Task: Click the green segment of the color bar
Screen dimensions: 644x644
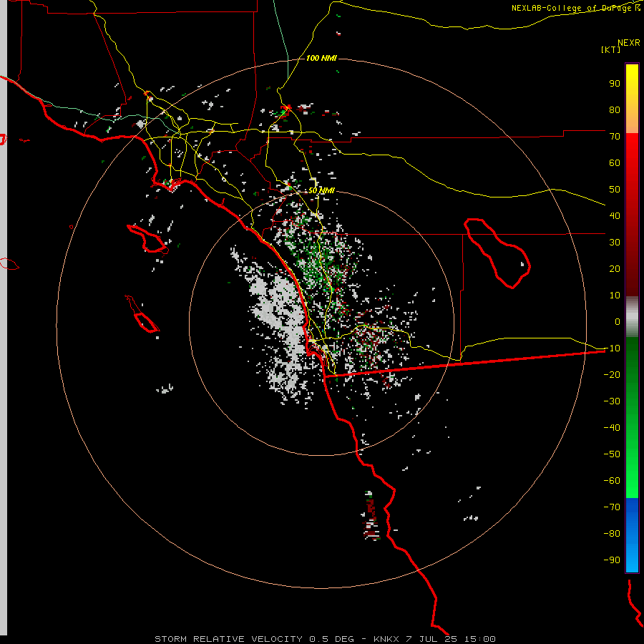Action: click(x=632, y=418)
